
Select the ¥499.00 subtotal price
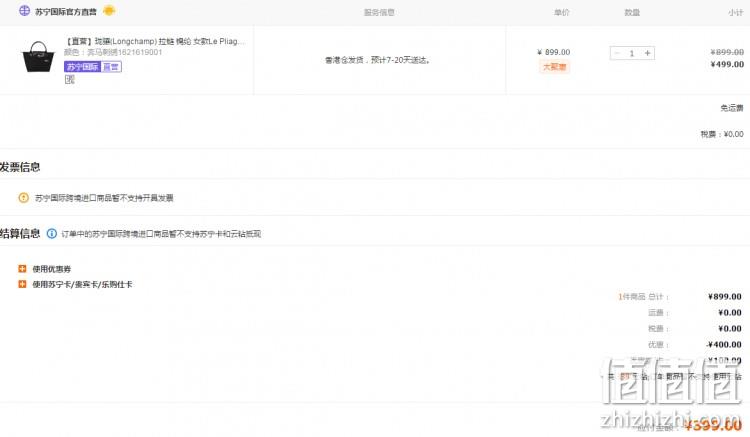(x=727, y=65)
